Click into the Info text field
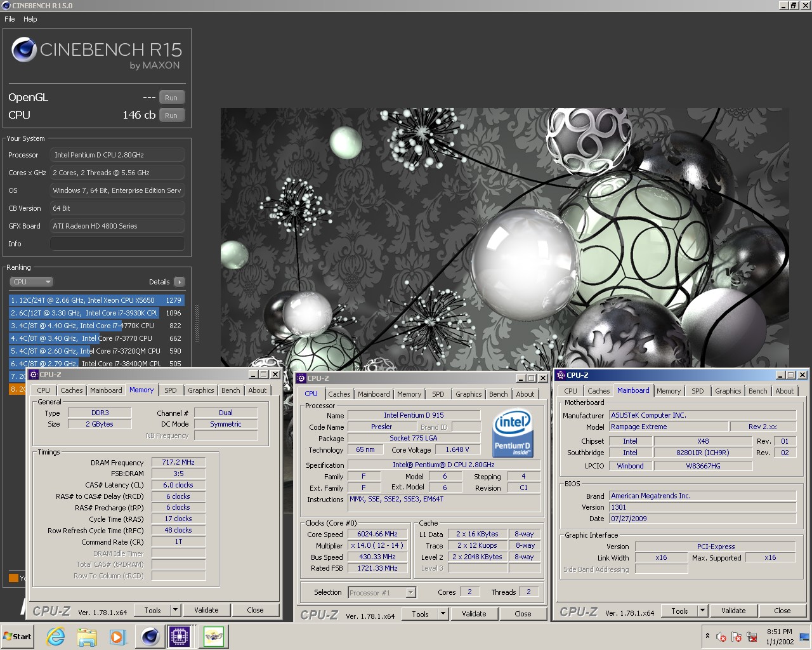This screenshot has height=650, width=812. (x=117, y=244)
